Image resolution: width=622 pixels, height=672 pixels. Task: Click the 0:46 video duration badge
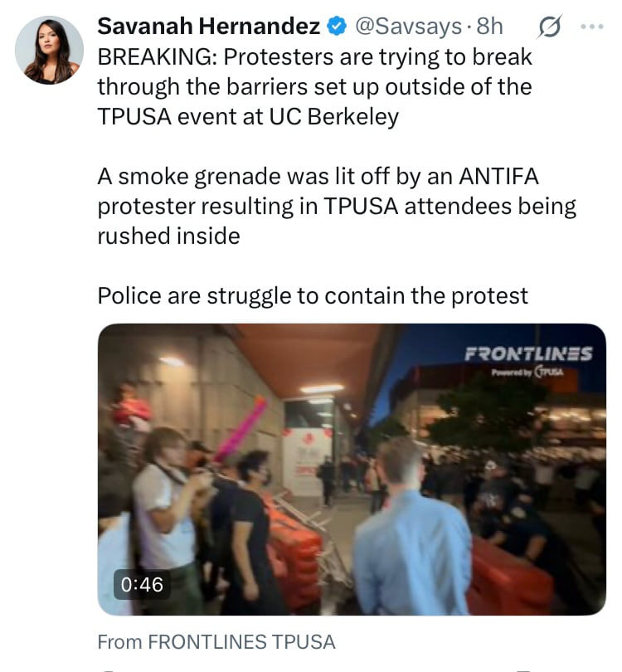tap(142, 585)
